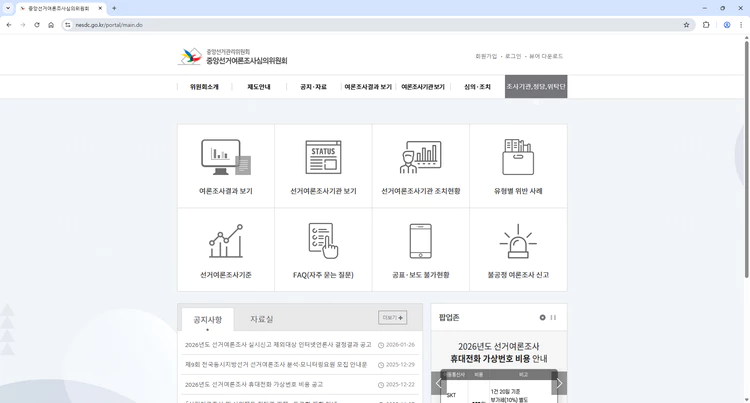The height and width of the screenshot is (403, 750).
Task: Open the FAQ(자주 묻는 질문) checklist icon
Action: coord(323,241)
